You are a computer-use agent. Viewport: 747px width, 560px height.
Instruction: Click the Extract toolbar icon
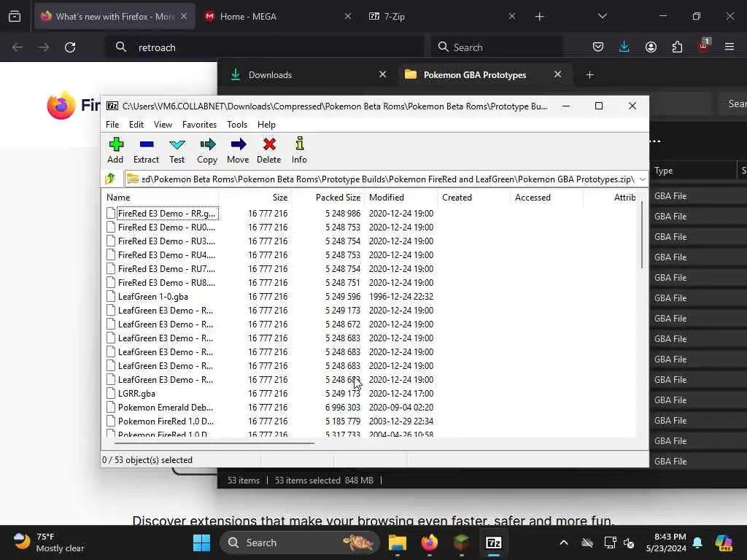pyautogui.click(x=146, y=150)
